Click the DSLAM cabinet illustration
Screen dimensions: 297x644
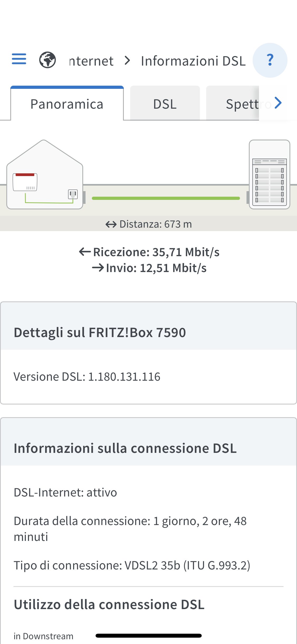click(x=270, y=174)
